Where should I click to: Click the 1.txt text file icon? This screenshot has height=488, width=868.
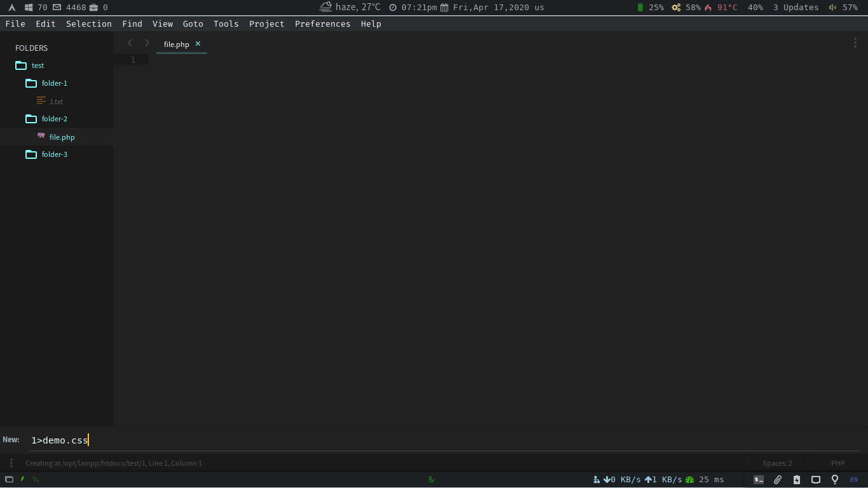[41, 101]
